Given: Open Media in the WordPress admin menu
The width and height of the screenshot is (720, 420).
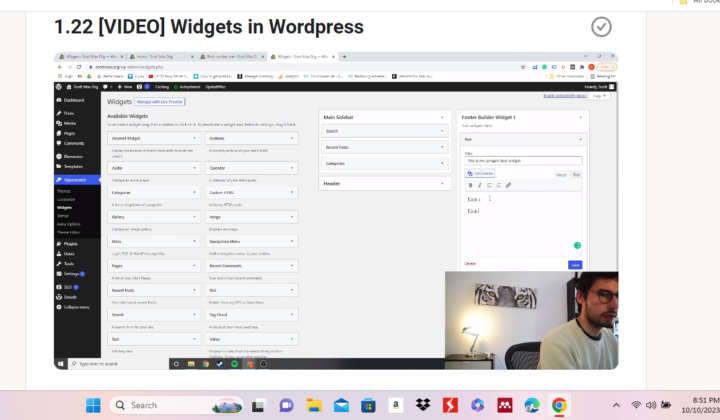Looking at the screenshot, I should click(70, 123).
